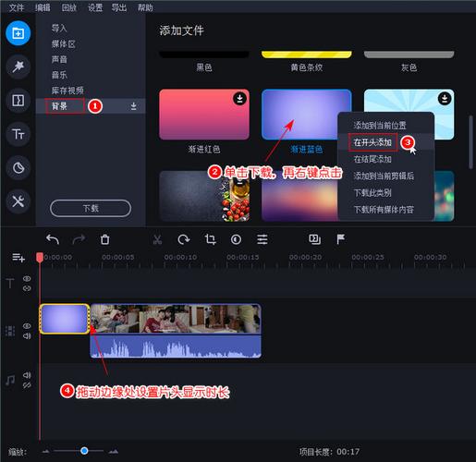The height and width of the screenshot is (462, 476).
Task: Open the Filters magic wand tab
Action: [x=18, y=67]
